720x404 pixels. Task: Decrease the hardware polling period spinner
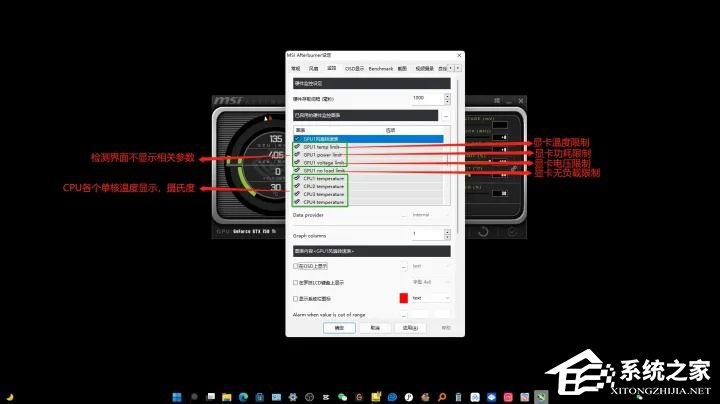447,101
